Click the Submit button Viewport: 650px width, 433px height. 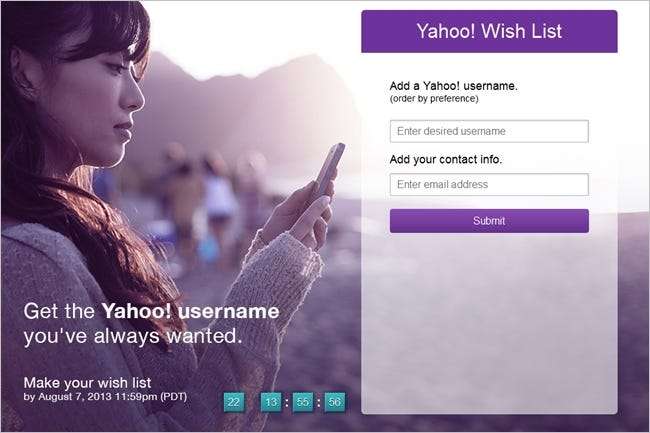point(489,221)
